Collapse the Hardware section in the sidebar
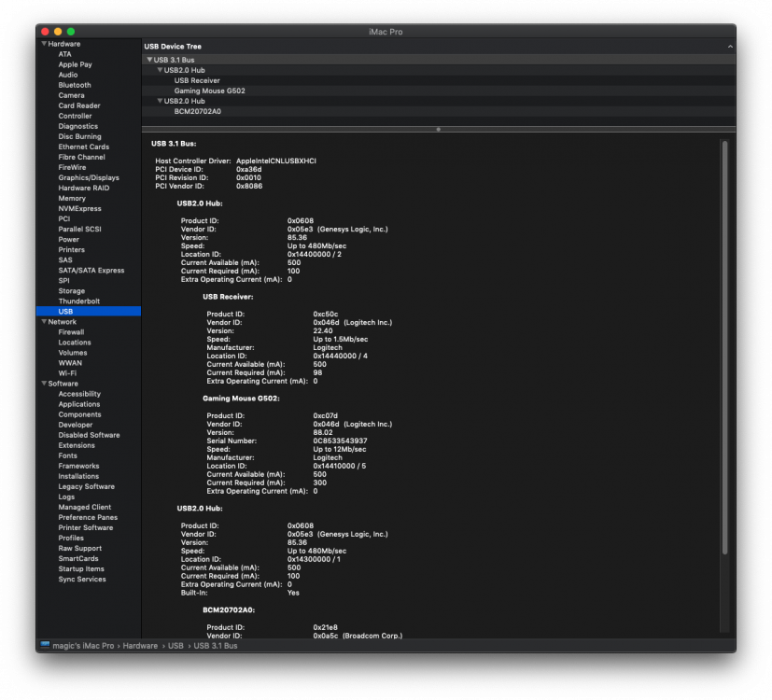 44,44
